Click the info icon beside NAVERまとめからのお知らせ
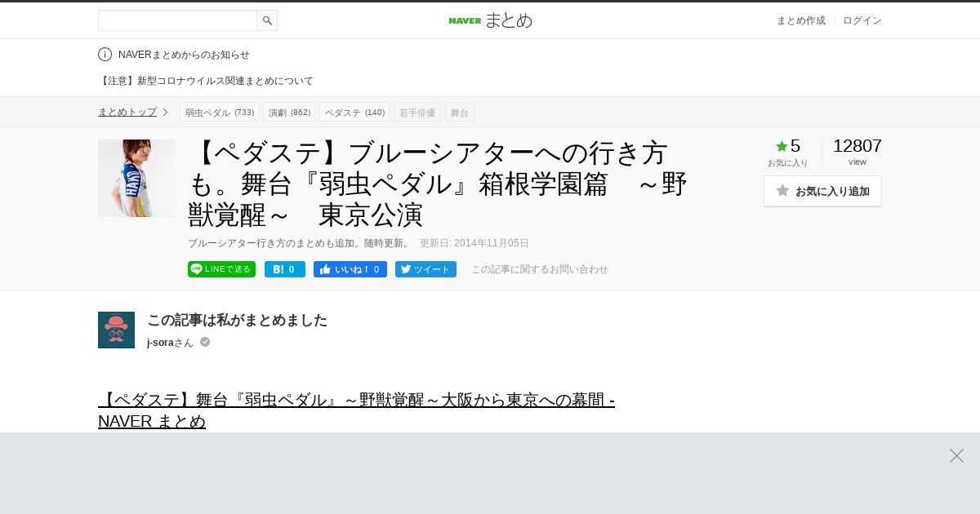This screenshot has width=980, height=514. tap(105, 55)
